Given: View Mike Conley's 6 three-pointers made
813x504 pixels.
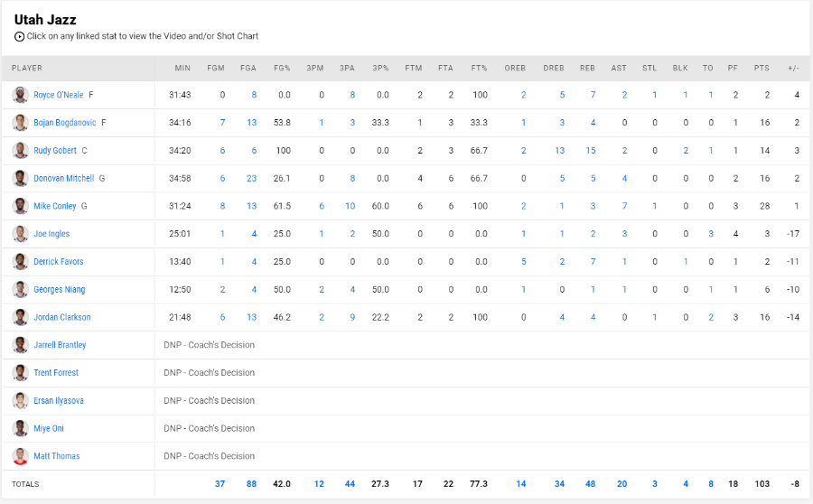Looking at the screenshot, I should click(322, 206).
